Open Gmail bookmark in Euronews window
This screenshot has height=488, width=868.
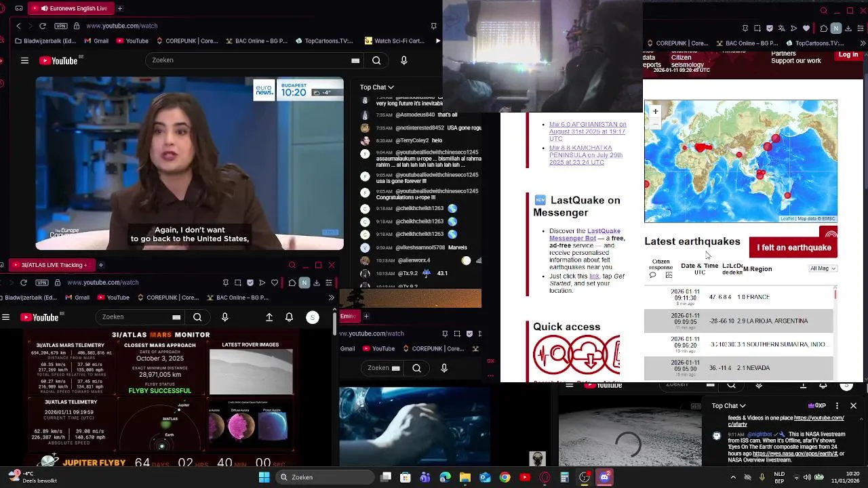[96, 41]
